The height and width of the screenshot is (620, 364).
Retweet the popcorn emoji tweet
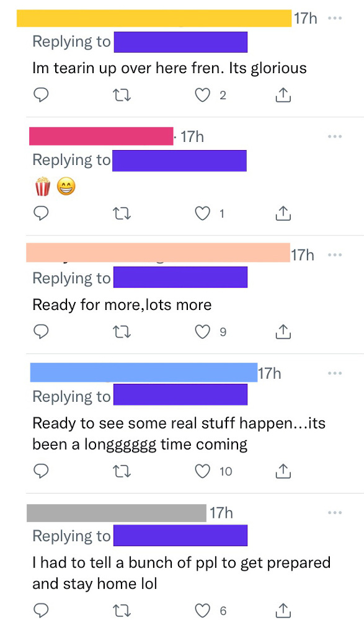[x=122, y=213]
